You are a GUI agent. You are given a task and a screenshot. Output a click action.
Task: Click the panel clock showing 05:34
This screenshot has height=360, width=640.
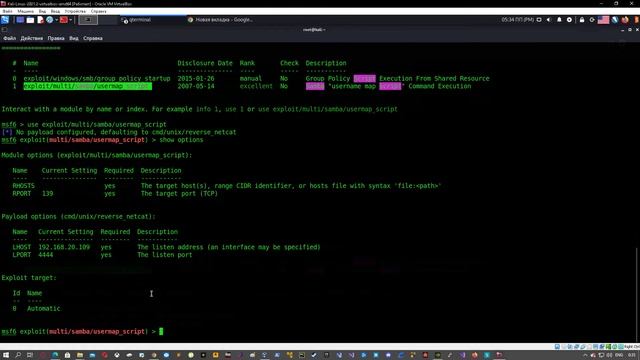point(517,20)
